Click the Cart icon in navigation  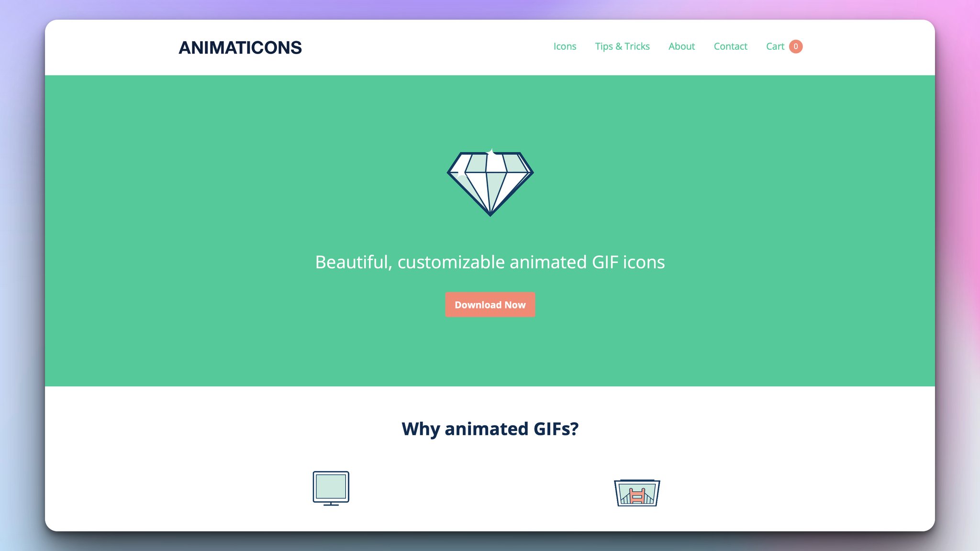point(783,46)
